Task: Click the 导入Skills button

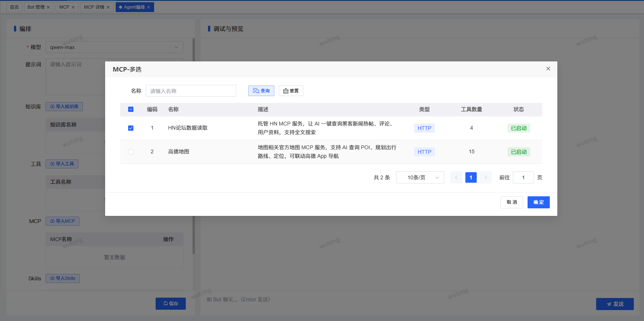Action: coord(63,278)
